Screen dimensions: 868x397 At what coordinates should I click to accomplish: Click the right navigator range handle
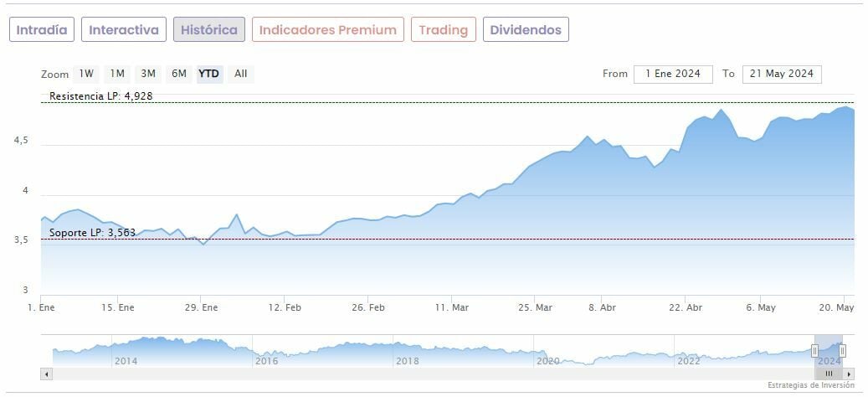(x=843, y=350)
